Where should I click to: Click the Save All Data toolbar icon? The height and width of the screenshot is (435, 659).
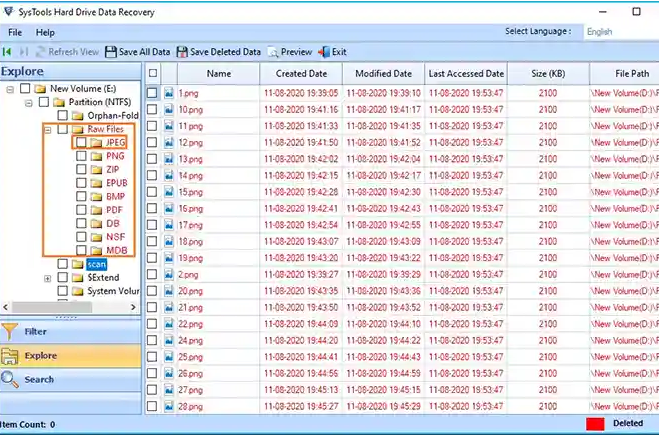(x=112, y=52)
